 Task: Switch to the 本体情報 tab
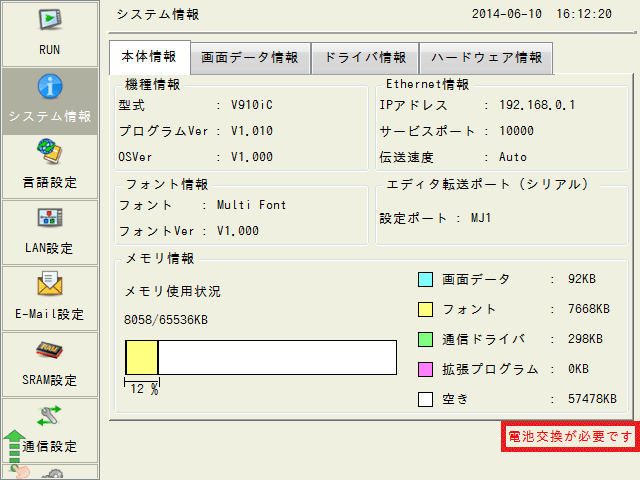(x=147, y=57)
